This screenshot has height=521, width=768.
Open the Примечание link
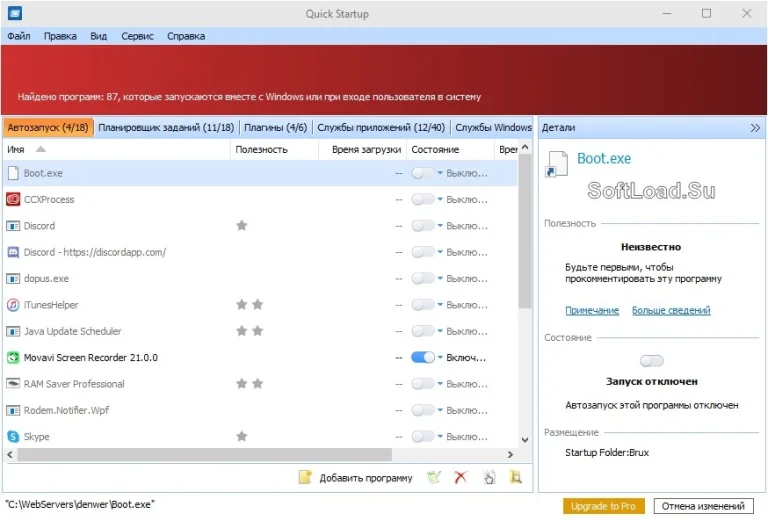click(x=592, y=310)
